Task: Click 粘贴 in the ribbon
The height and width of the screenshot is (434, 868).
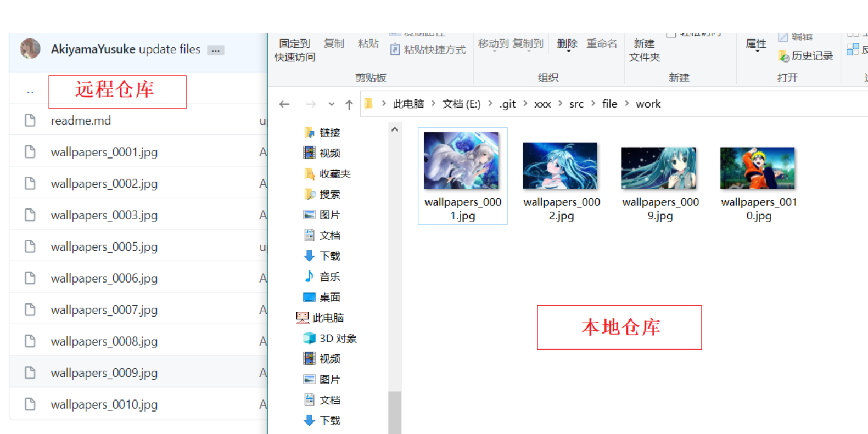Action: pyautogui.click(x=368, y=43)
